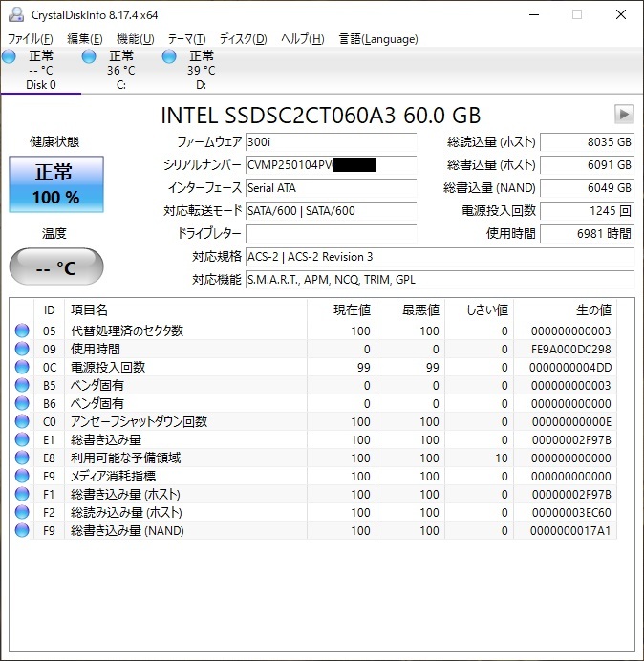Click threshold value 10 in E8 row
The image size is (644, 661).
(502, 458)
